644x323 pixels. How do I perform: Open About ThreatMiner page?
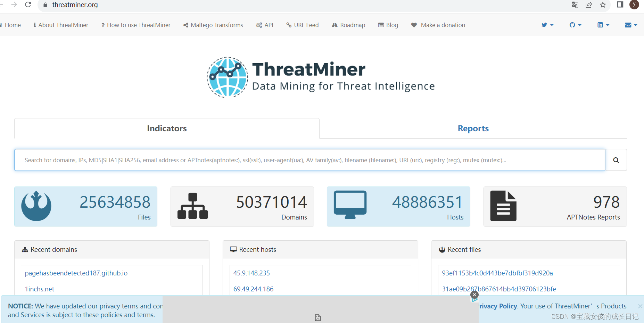[61, 25]
